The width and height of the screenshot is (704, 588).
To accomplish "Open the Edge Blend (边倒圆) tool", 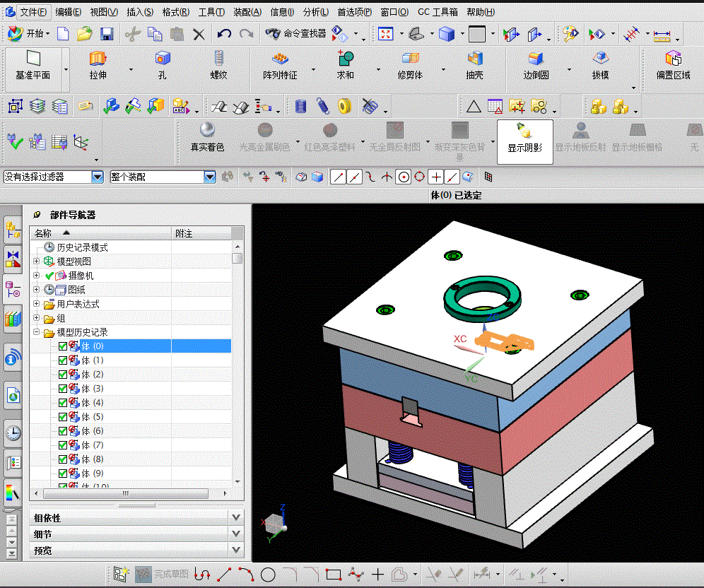I will pos(536,59).
